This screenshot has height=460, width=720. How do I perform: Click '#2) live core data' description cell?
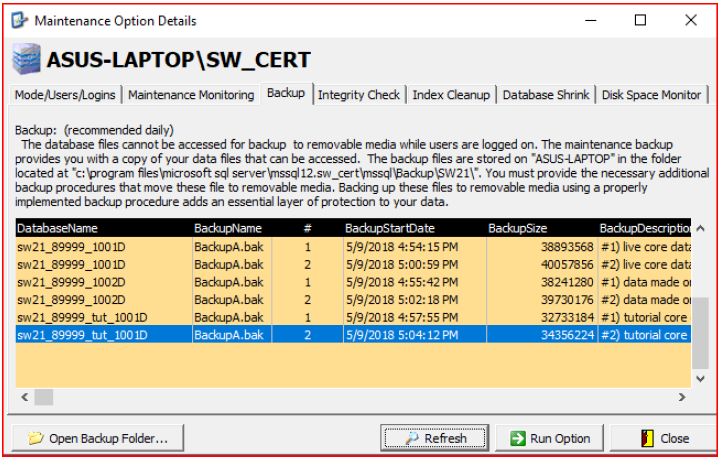click(x=645, y=264)
